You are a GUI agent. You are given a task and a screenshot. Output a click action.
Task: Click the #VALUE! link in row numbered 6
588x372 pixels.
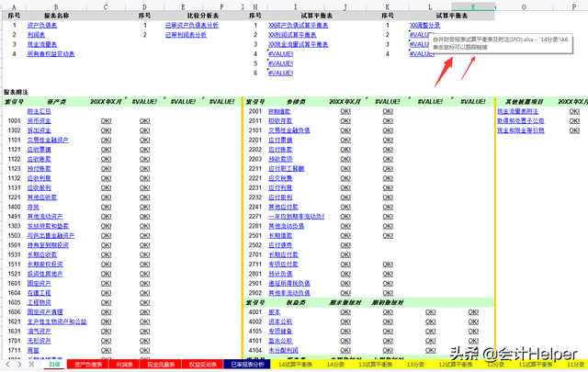point(280,73)
